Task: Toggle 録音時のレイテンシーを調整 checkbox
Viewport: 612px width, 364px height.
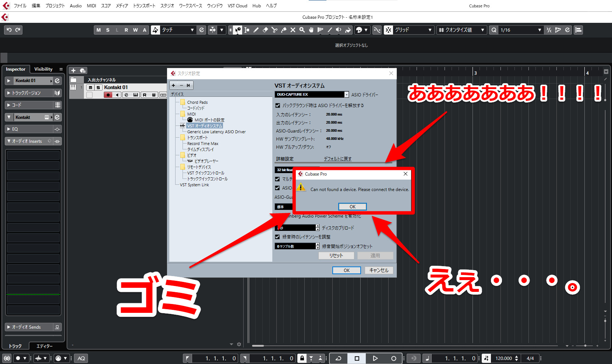Action: click(278, 237)
